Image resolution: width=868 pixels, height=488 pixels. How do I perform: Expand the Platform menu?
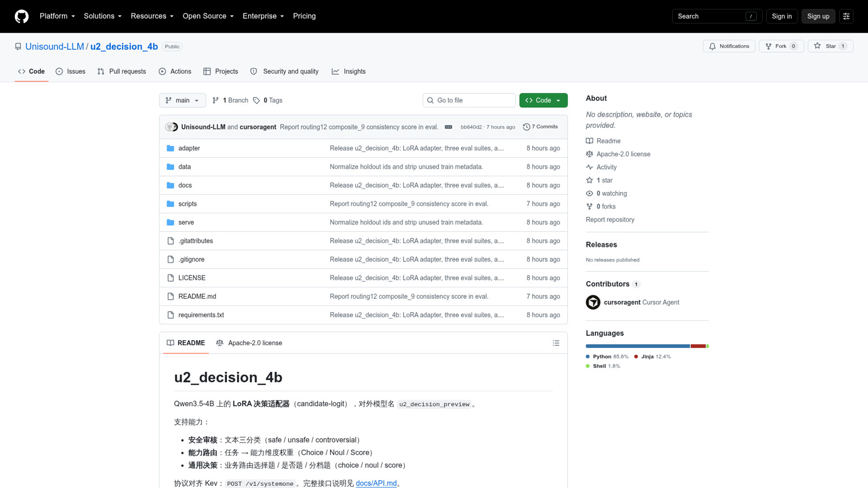[x=57, y=16]
